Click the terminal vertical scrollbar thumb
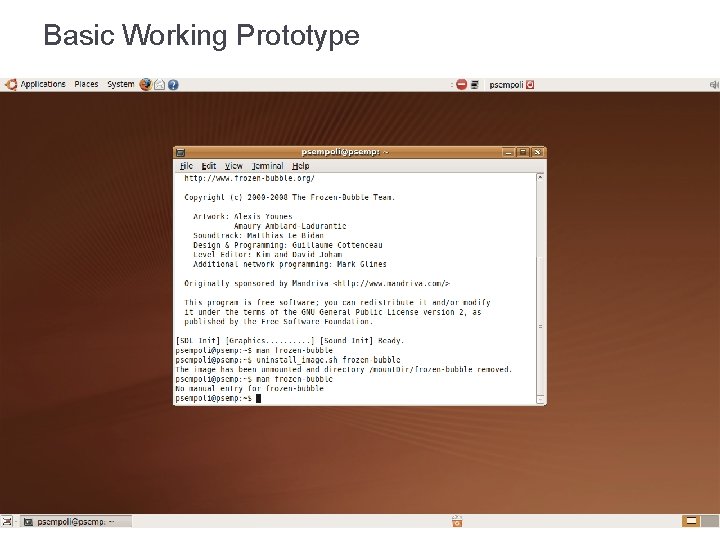Screen dimensions: 720x540 coord(540,326)
